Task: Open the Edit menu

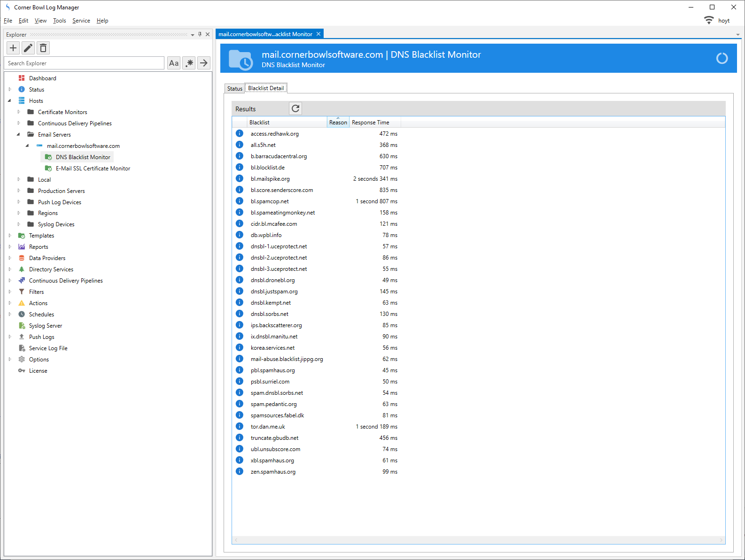Action: (x=23, y=21)
